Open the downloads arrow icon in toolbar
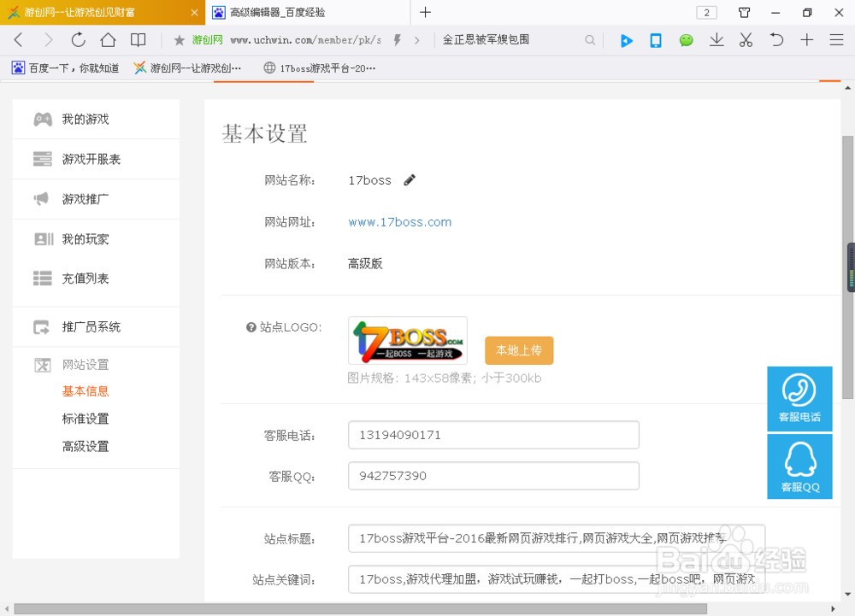Viewport: 855px width, 616px height. tap(716, 40)
